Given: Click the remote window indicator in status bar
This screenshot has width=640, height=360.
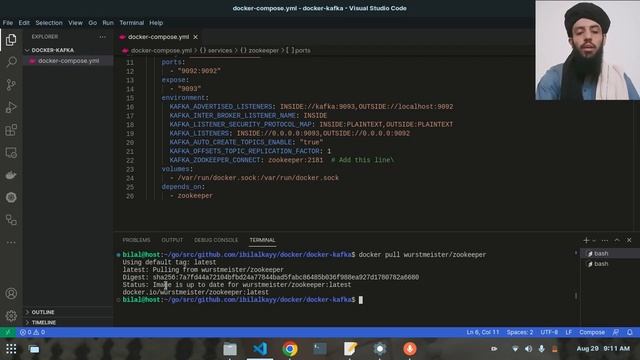Looking at the screenshot, I should pyautogui.click(x=7, y=332).
